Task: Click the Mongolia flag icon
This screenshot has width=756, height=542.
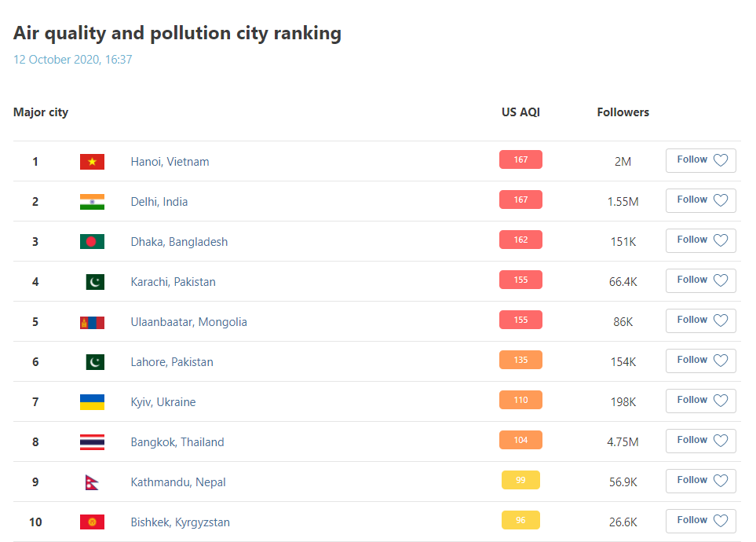Action: click(x=92, y=322)
